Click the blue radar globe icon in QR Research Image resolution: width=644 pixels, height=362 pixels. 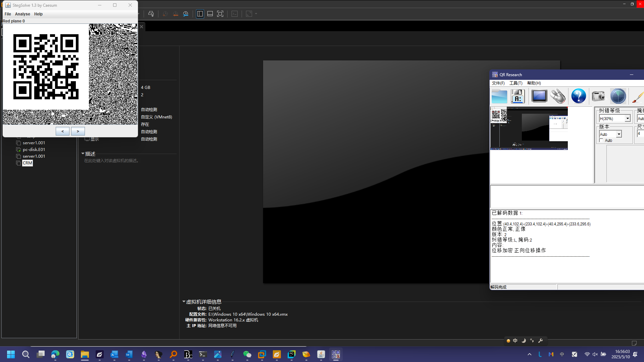[x=618, y=97]
